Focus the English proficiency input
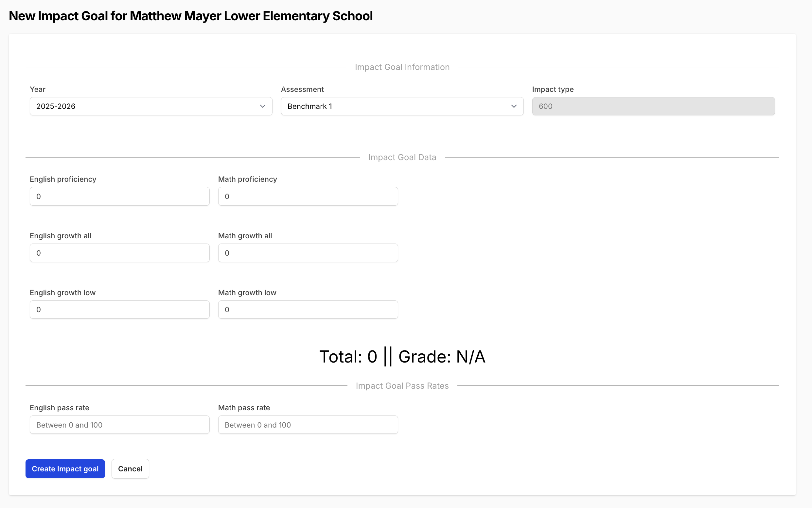Screen dimensions: 812x508 click(x=119, y=196)
